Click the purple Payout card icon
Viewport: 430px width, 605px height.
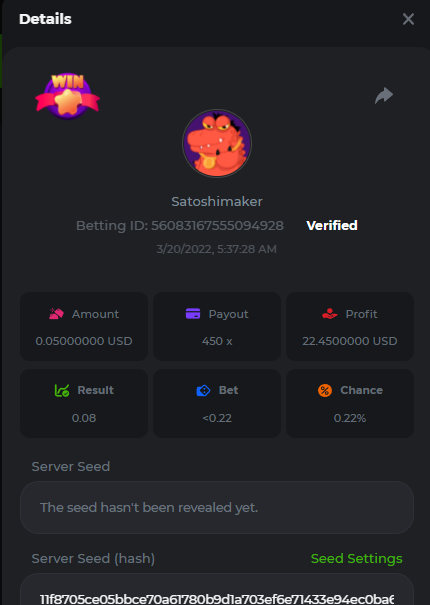coord(193,313)
